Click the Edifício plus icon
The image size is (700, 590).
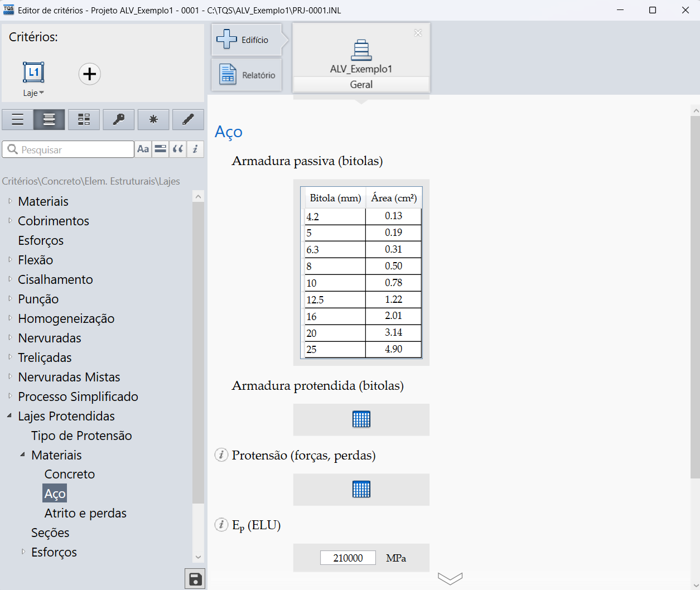(x=226, y=38)
